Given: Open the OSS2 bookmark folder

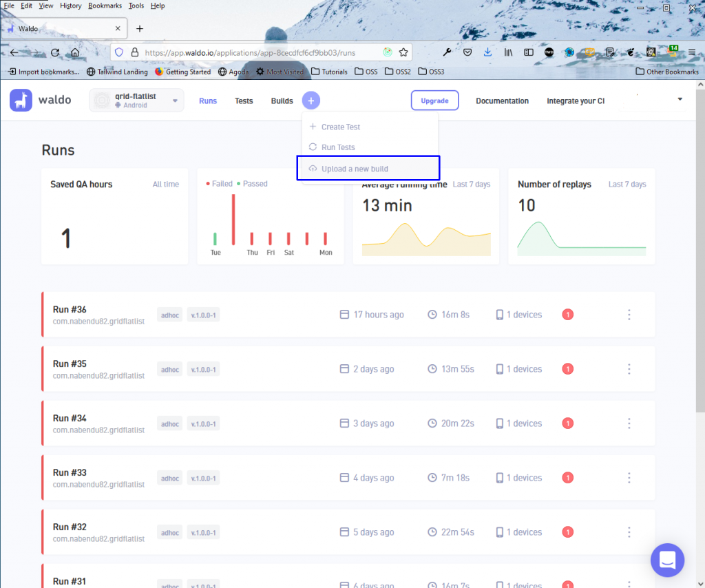Looking at the screenshot, I should click(398, 72).
